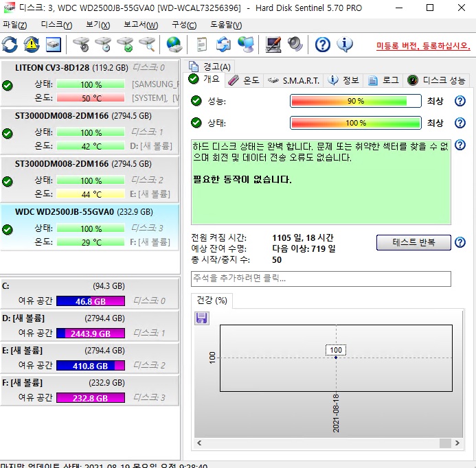
Task: Click the 29 °C temperature bar of WDC disk
Action: [91, 242]
